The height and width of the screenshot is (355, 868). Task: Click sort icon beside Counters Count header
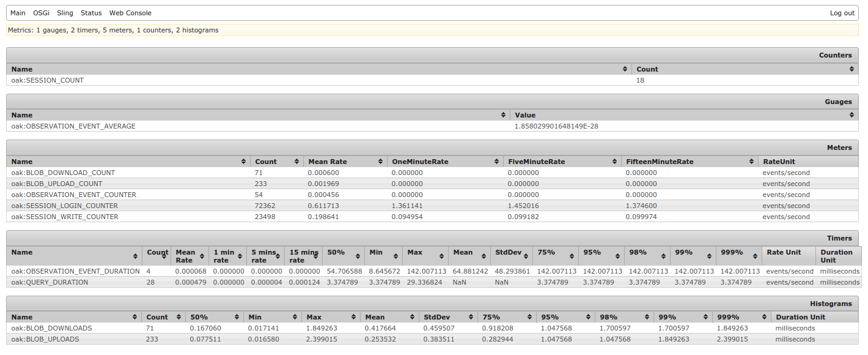coord(851,69)
